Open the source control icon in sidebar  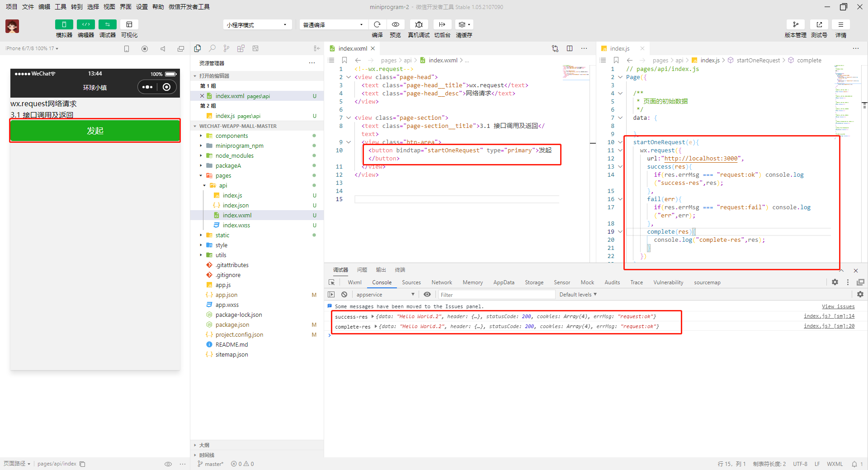click(226, 48)
